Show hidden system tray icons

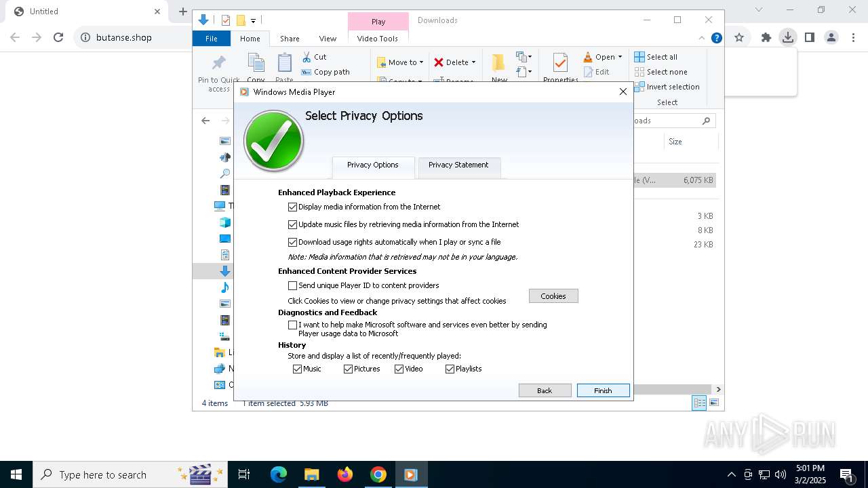731,474
